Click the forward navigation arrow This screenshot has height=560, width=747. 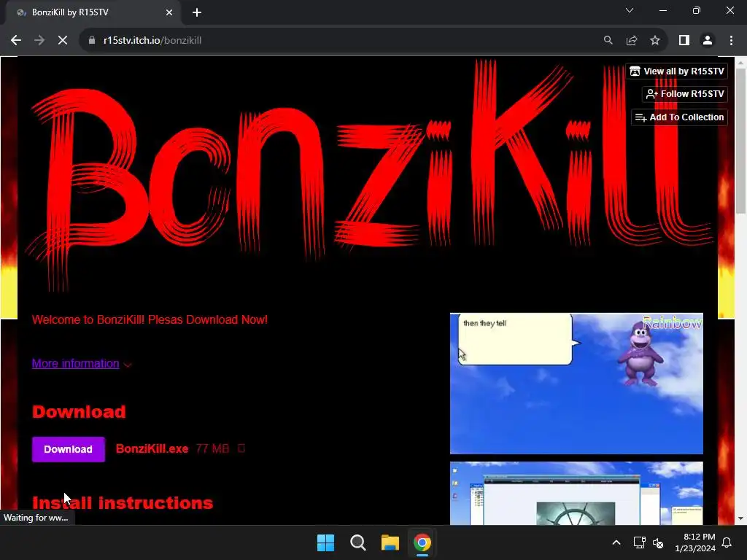39,41
